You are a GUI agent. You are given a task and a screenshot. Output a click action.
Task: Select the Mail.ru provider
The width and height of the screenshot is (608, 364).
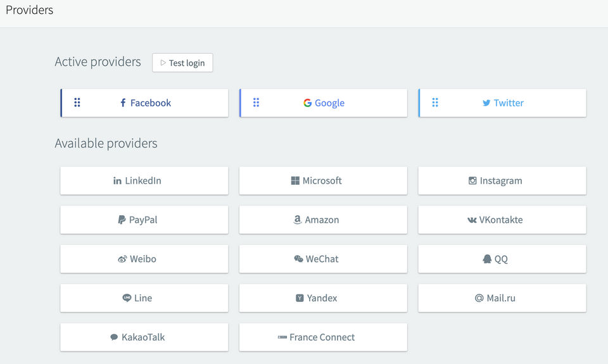click(502, 298)
